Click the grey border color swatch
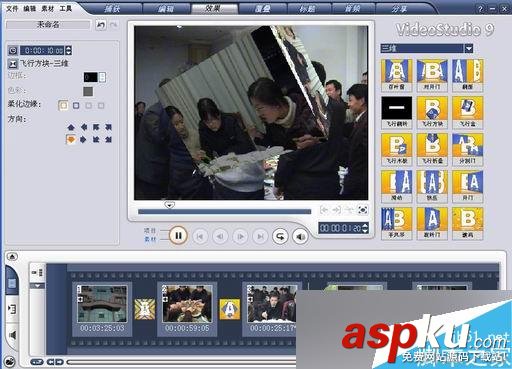The image size is (512, 369). [88, 91]
